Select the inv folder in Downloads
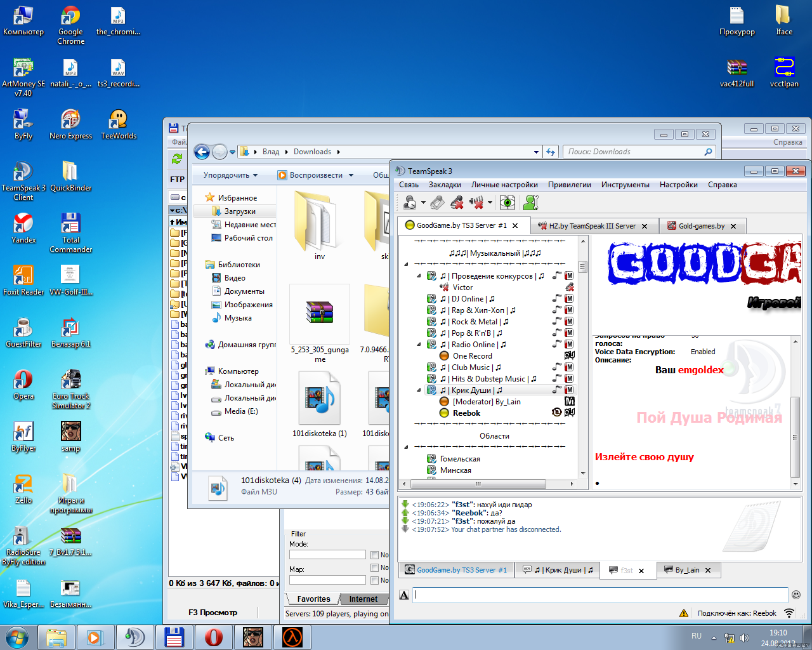This screenshot has height=650, width=812. (320, 225)
